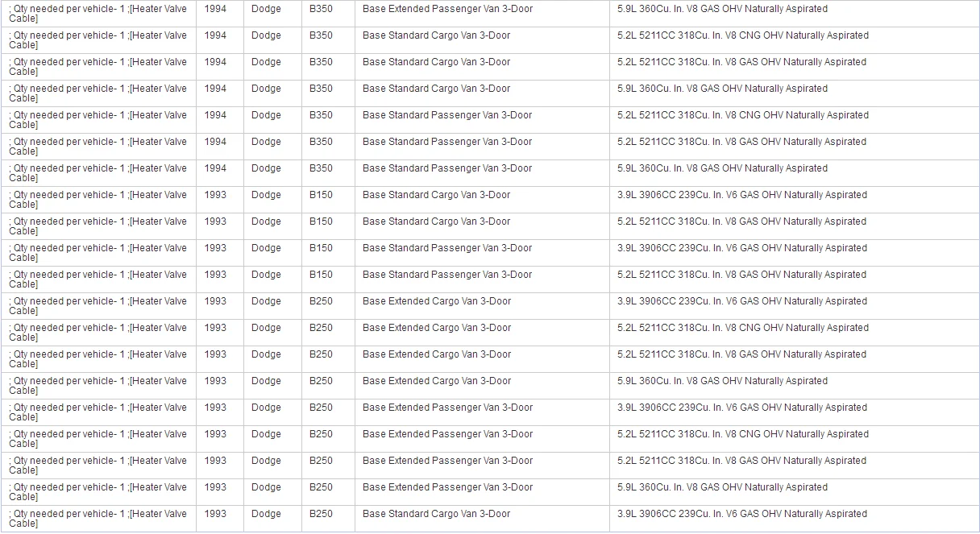Image resolution: width=980 pixels, height=534 pixels.
Task: Click 'Base Extended Passenger Van 3-Door' in 1994 B350 row
Action: [447, 9]
